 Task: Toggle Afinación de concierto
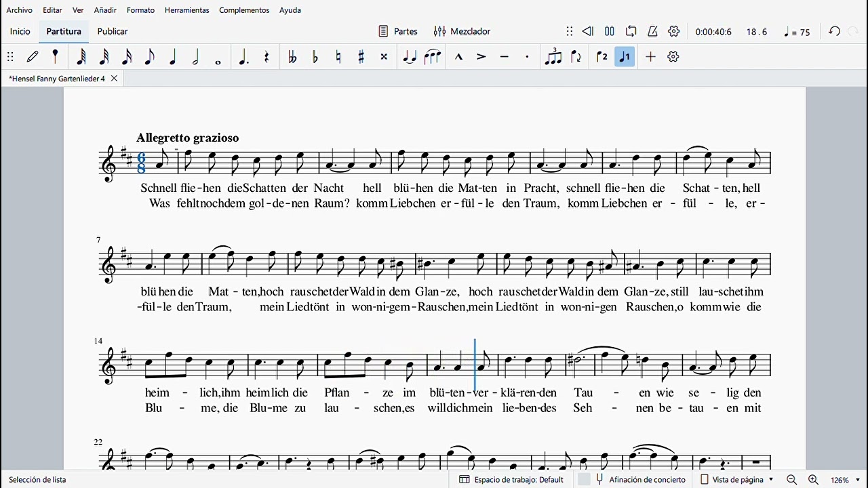[x=640, y=479]
